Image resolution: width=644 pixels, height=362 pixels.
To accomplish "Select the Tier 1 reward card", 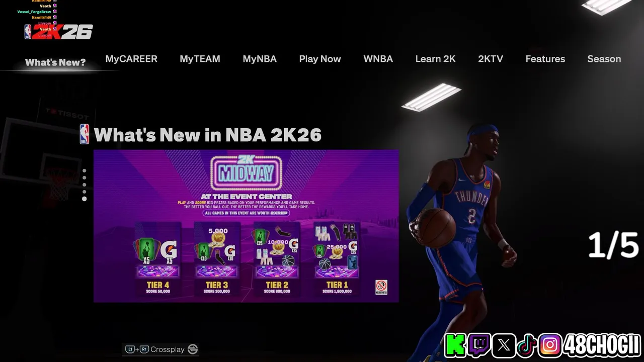I will click(337, 259).
